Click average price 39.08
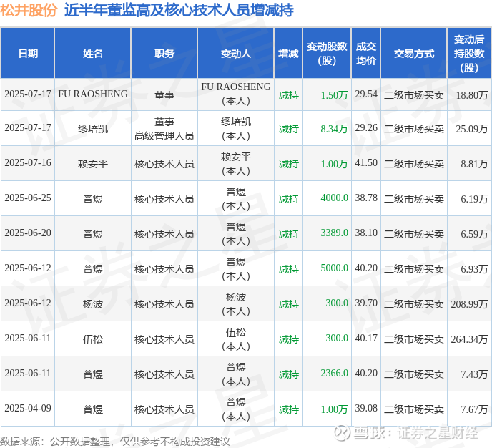Viewport: 492px width, 448px height. 366,408
